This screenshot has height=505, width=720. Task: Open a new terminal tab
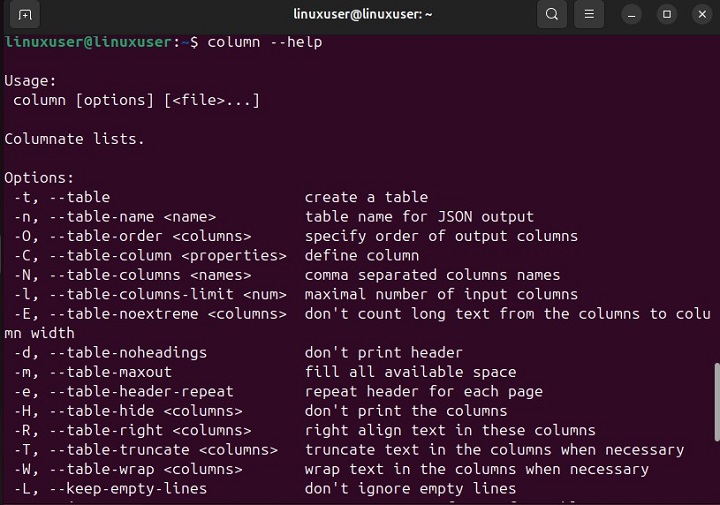coord(25,15)
